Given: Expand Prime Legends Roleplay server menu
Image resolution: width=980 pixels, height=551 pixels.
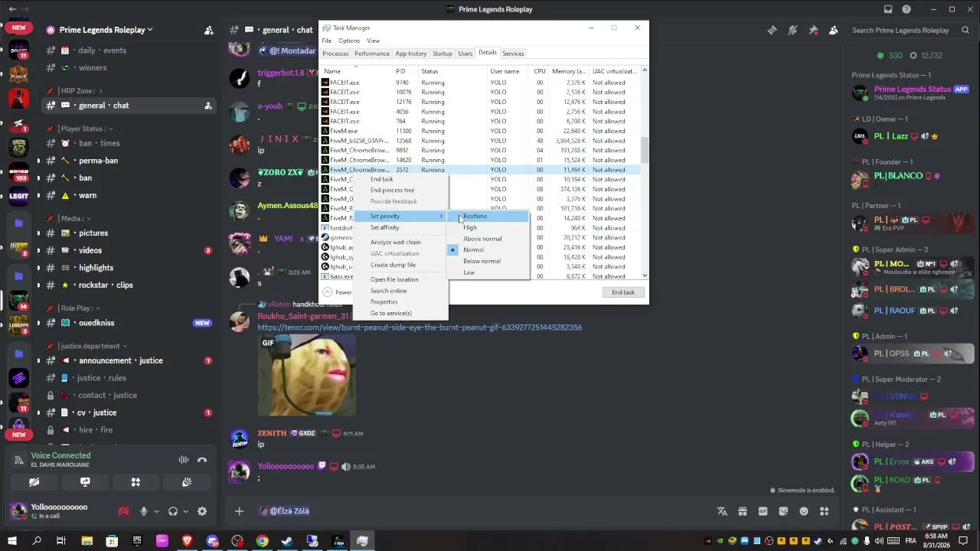Looking at the screenshot, I should 106,30.
